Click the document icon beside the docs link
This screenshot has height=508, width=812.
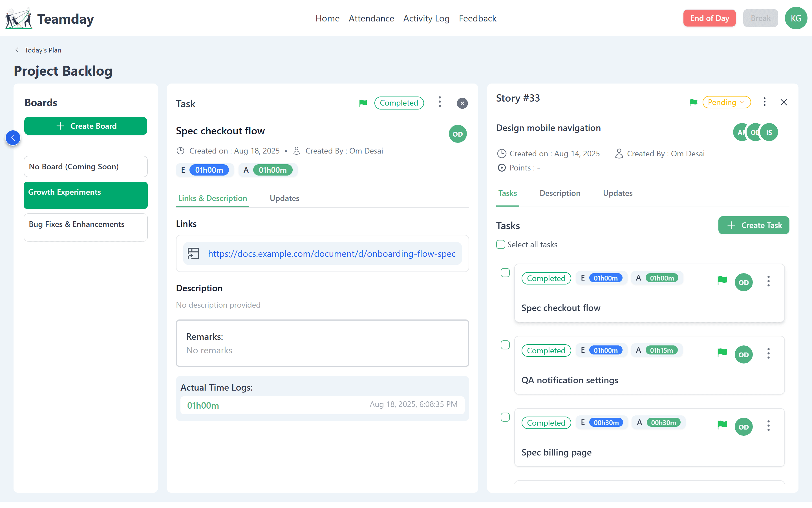193,253
